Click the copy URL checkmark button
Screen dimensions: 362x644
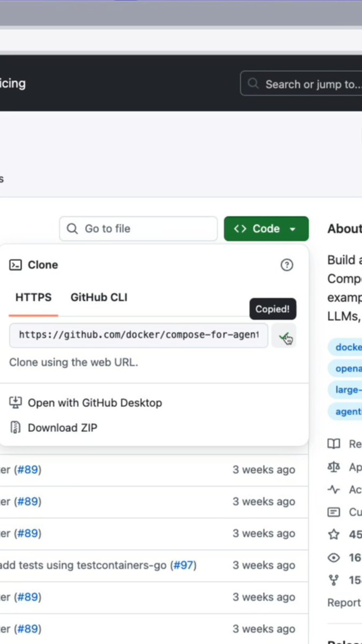click(x=284, y=336)
